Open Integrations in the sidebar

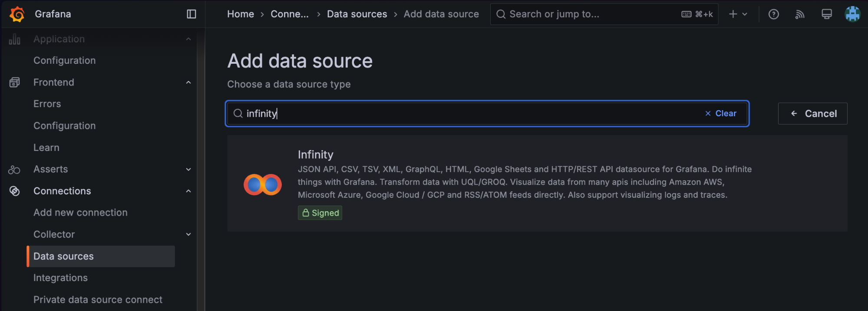coord(60,278)
